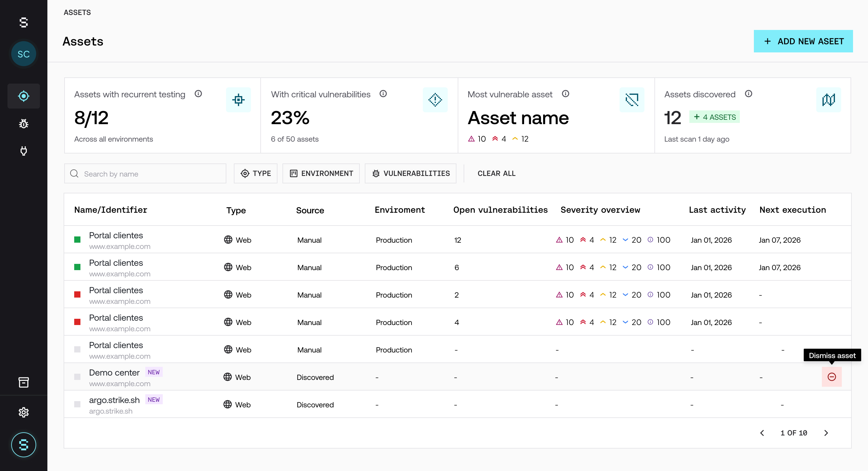Open the Vulnerabilities filter dropdown
The width and height of the screenshot is (868, 471).
[x=410, y=173]
